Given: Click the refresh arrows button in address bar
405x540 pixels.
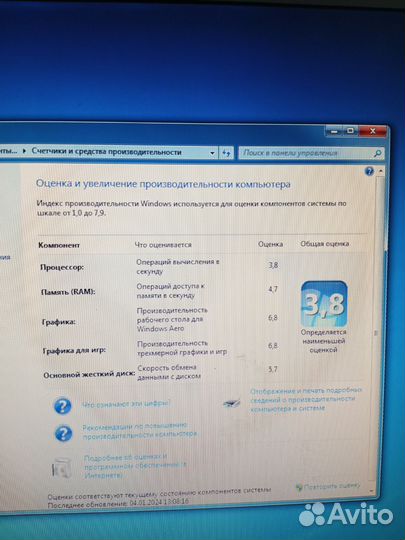Looking at the screenshot, I should pyautogui.click(x=227, y=153).
